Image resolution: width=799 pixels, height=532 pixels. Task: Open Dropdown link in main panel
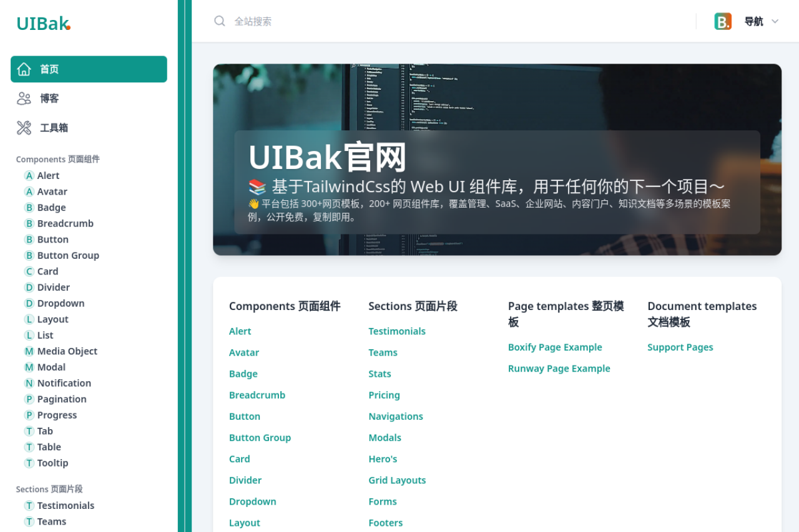[x=253, y=501]
